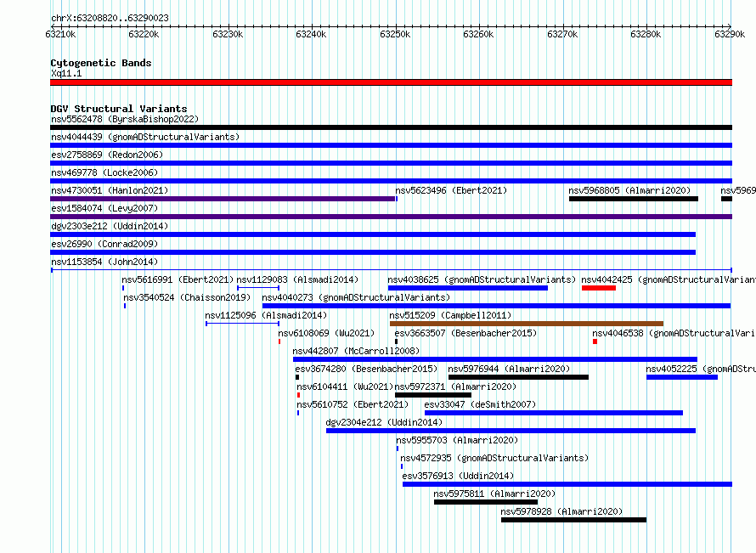Click the Cytogenetic Bands track title

pyautogui.click(x=101, y=63)
